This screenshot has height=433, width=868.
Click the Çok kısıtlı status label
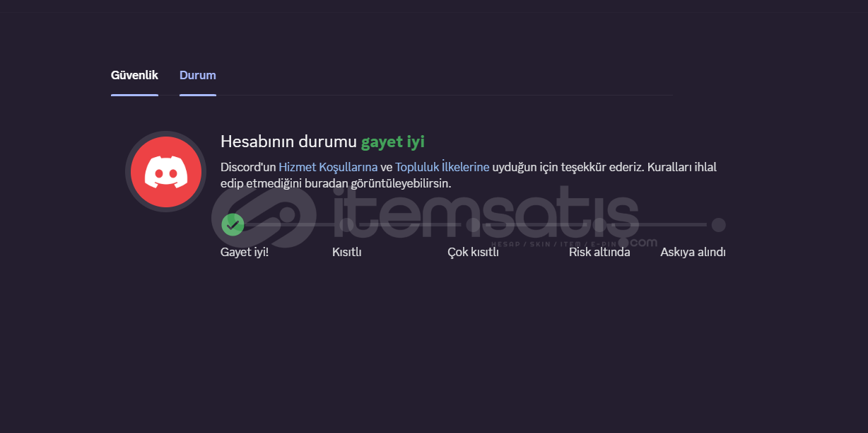click(x=473, y=252)
